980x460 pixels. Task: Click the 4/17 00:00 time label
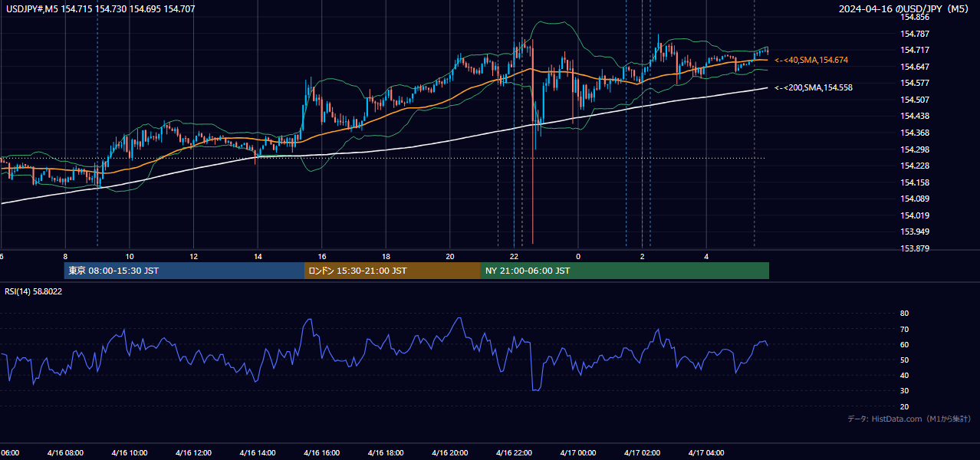coord(578,453)
